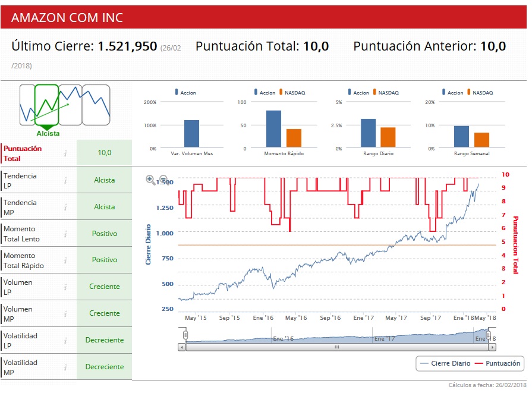Click the Rango Semanal chart label

pyautogui.click(x=471, y=153)
